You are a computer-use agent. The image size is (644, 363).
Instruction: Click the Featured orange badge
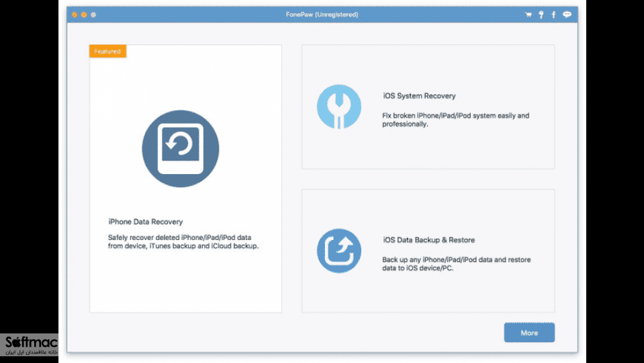pyautogui.click(x=107, y=51)
